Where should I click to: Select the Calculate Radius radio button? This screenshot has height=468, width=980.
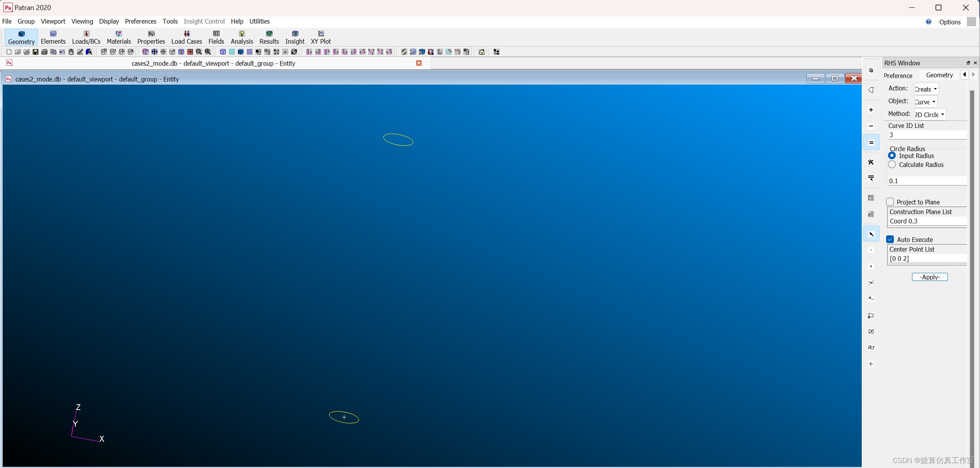click(892, 165)
